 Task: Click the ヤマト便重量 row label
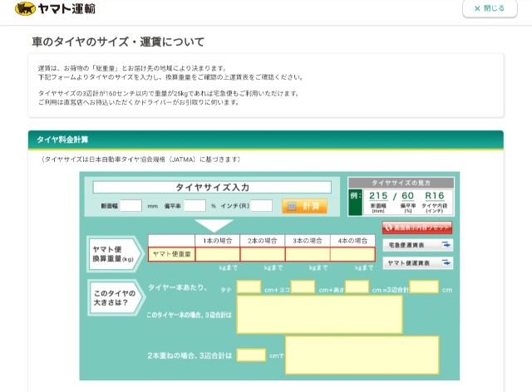tap(172, 254)
